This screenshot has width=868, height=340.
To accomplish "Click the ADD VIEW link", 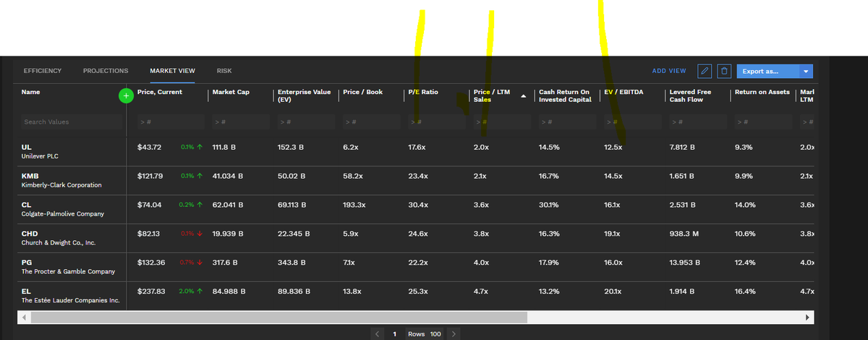I will (669, 71).
